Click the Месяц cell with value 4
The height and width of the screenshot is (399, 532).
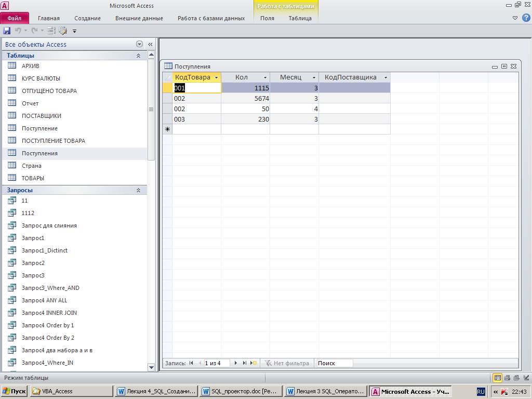pyautogui.click(x=295, y=109)
